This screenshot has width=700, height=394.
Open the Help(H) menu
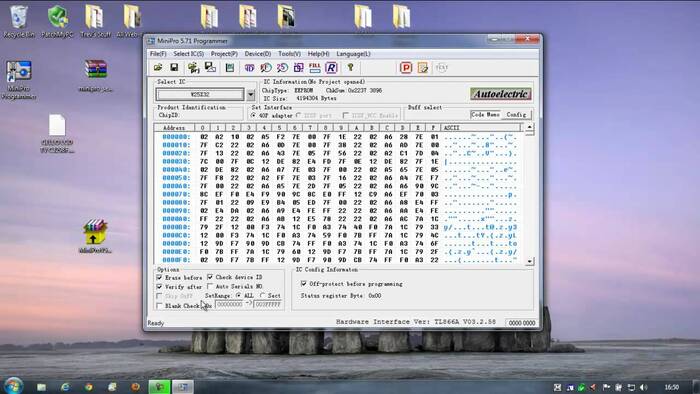(318, 54)
